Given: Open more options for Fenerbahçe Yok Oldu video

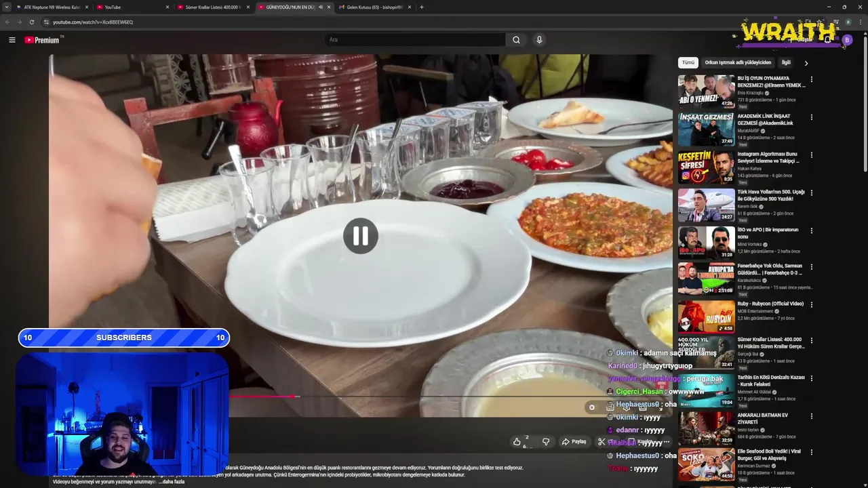Looking at the screenshot, I should click(811, 267).
